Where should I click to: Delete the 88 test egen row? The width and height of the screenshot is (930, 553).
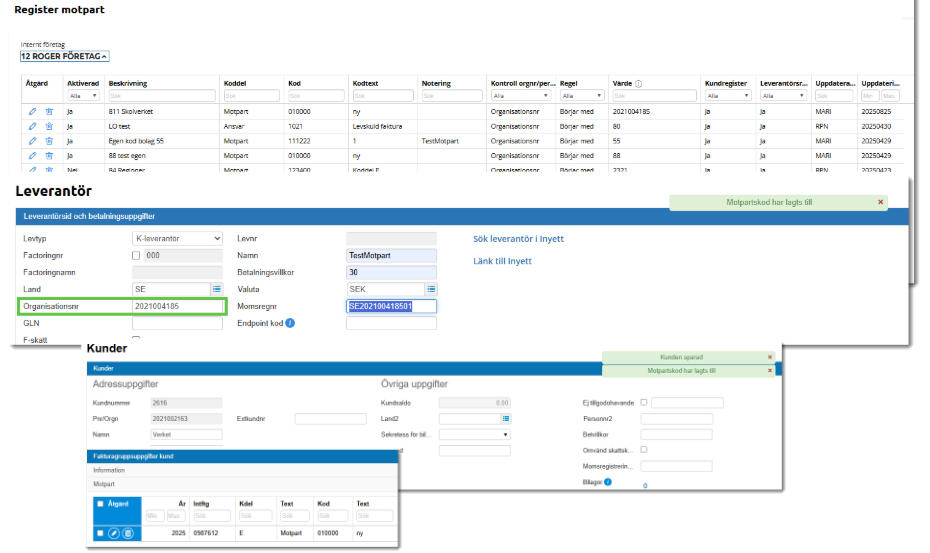pos(49,155)
